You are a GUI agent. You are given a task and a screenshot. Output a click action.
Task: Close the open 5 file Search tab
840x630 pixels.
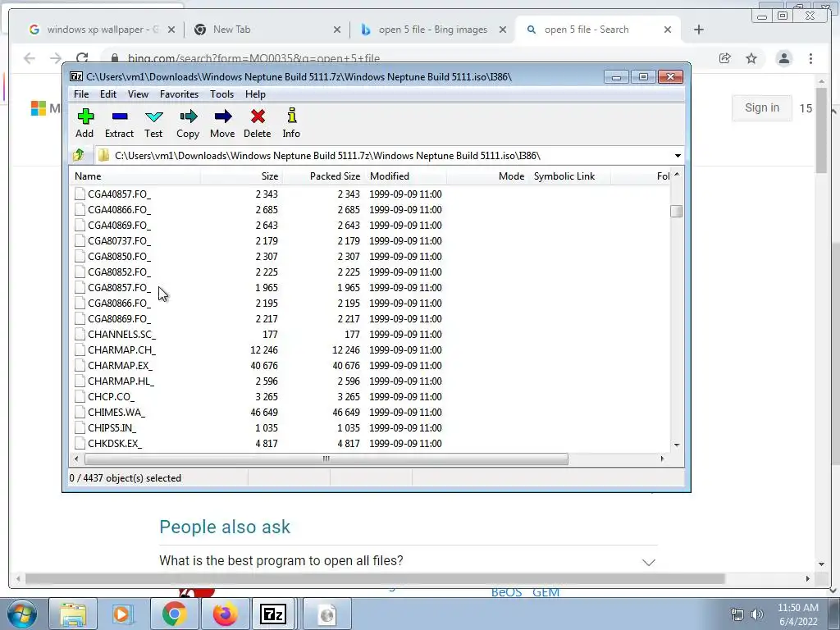pyautogui.click(x=668, y=30)
